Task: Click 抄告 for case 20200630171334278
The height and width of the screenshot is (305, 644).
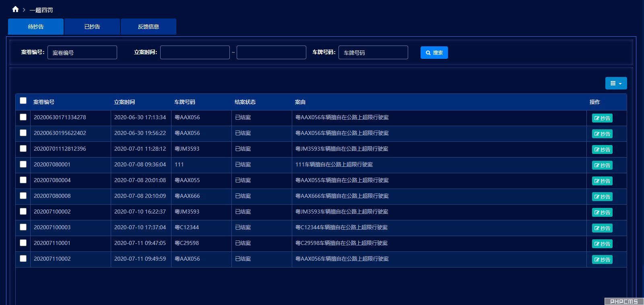Action: tap(602, 118)
